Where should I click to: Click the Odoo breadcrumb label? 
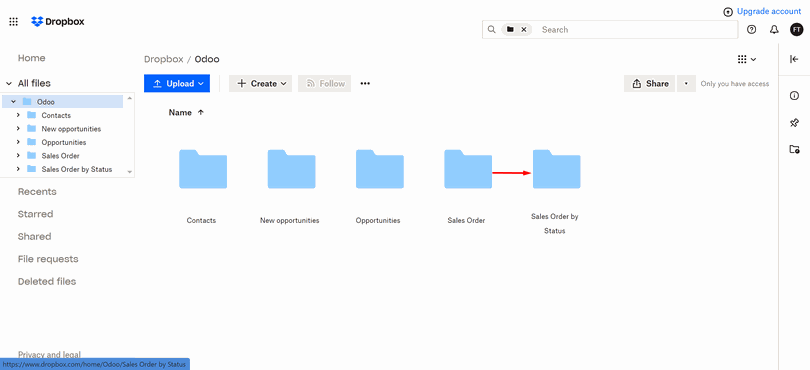click(207, 59)
